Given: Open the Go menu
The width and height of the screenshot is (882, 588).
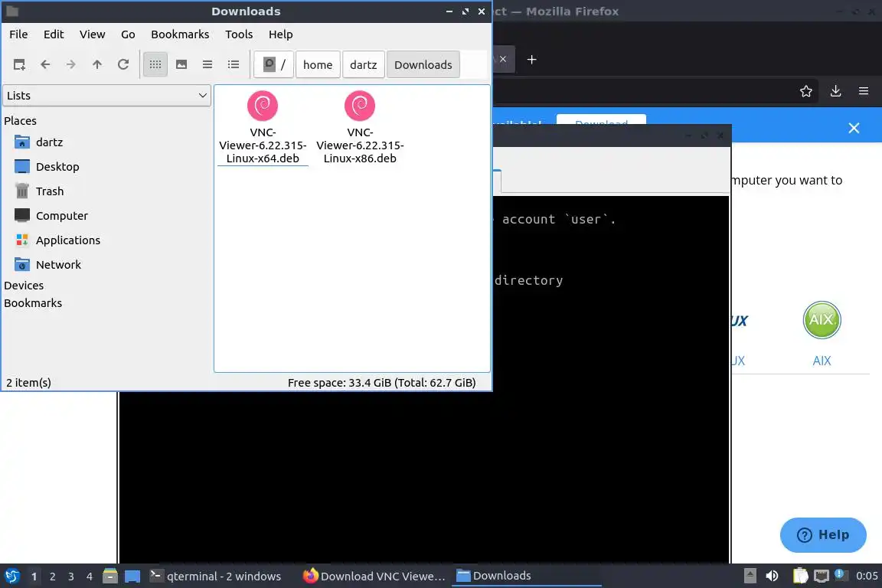Looking at the screenshot, I should click(x=128, y=34).
